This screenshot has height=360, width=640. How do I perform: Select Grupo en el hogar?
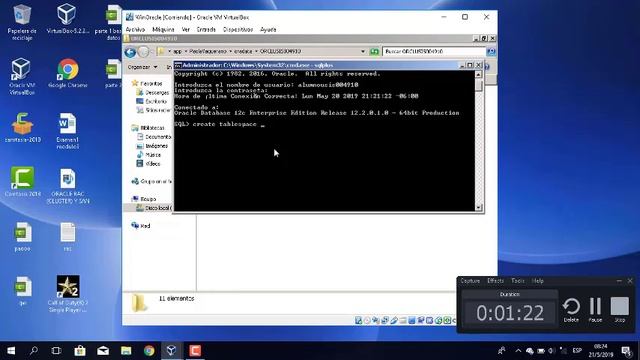tap(151, 181)
